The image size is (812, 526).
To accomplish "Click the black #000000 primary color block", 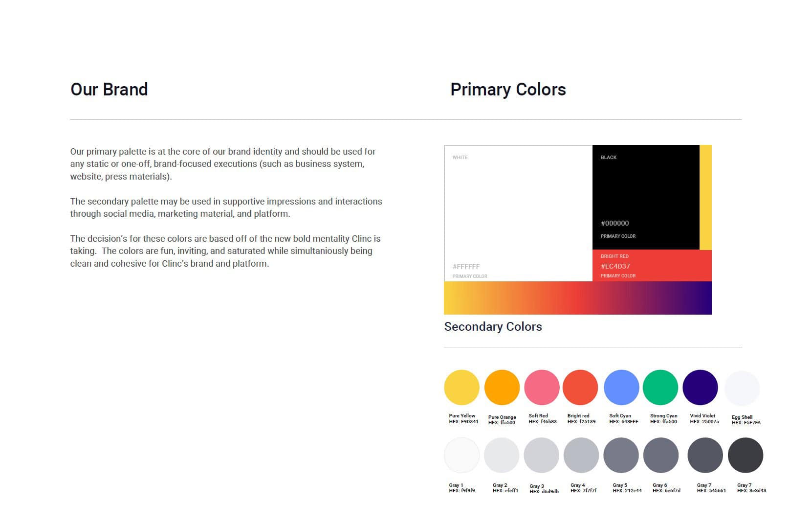I will 646,197.
